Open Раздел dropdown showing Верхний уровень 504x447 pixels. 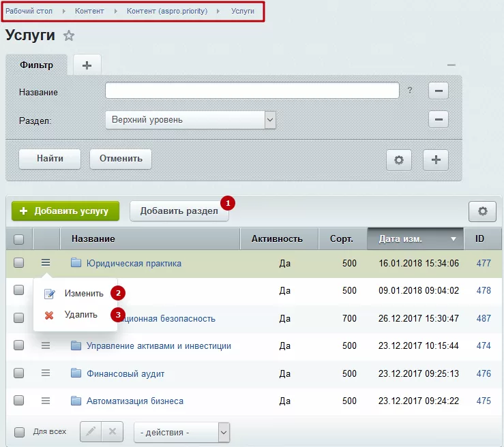click(190, 120)
